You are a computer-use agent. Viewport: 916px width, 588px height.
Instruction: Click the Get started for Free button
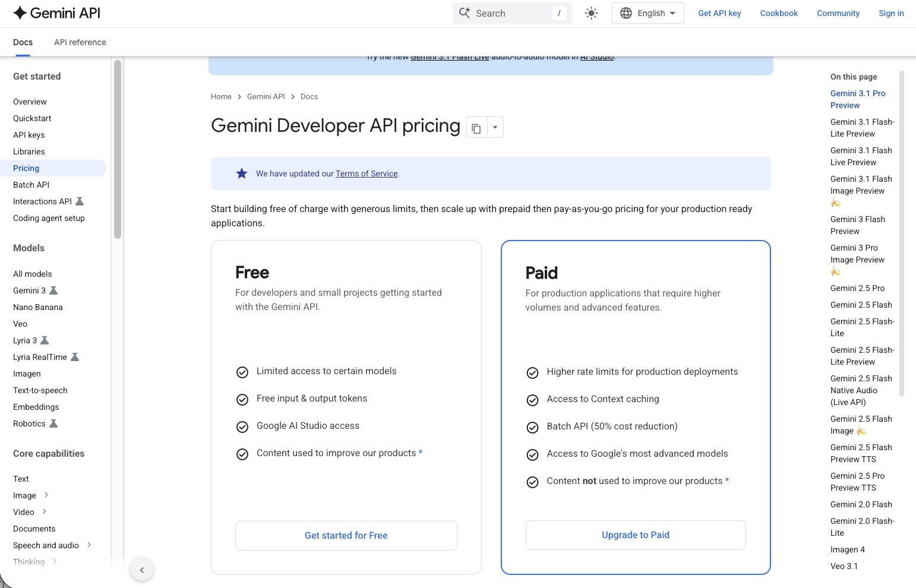[x=346, y=536]
